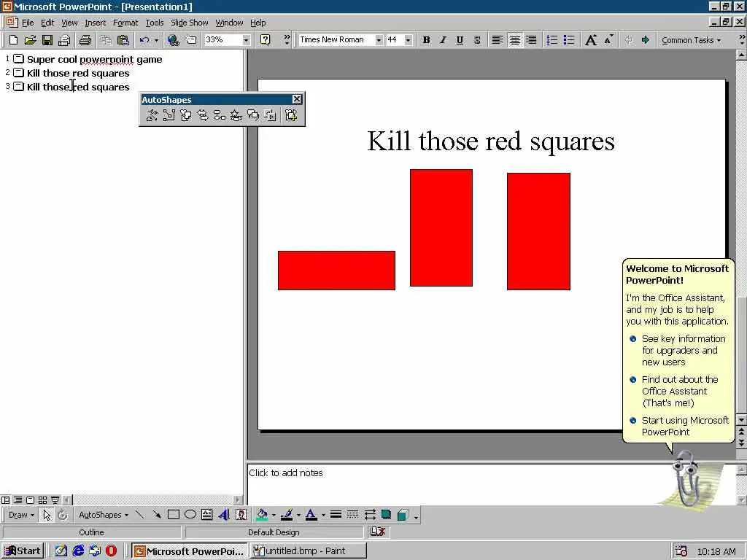Select Connectors category in AutoShapes palette
This screenshot has height=560, width=747.
(x=169, y=114)
